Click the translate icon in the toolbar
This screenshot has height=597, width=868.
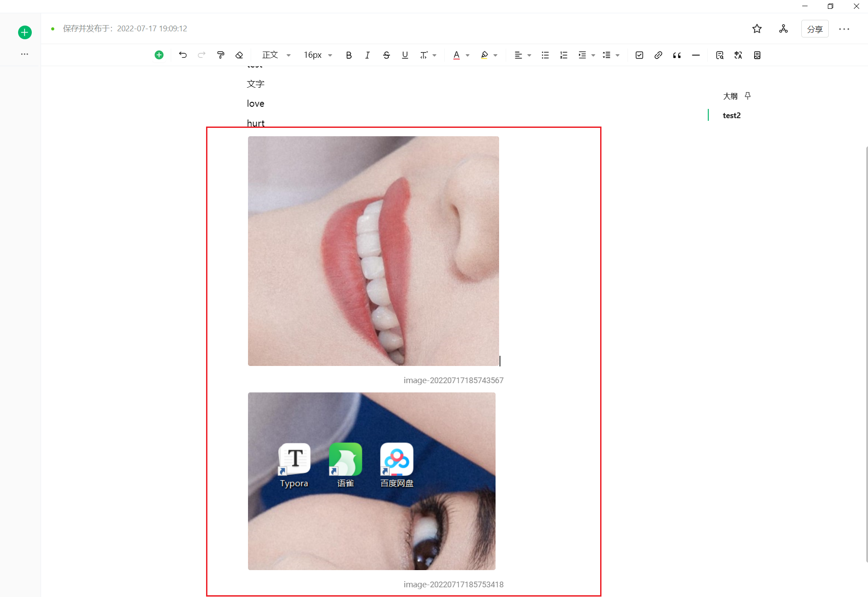[x=738, y=55]
